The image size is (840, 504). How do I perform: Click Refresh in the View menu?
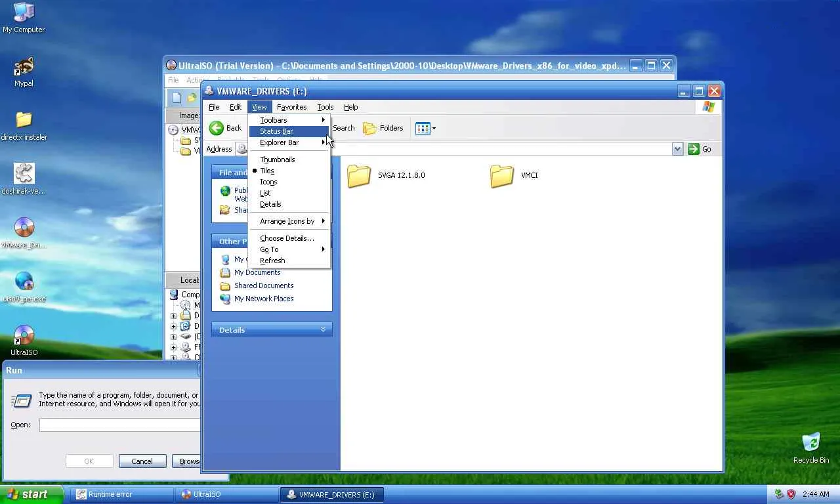click(x=289, y=261)
